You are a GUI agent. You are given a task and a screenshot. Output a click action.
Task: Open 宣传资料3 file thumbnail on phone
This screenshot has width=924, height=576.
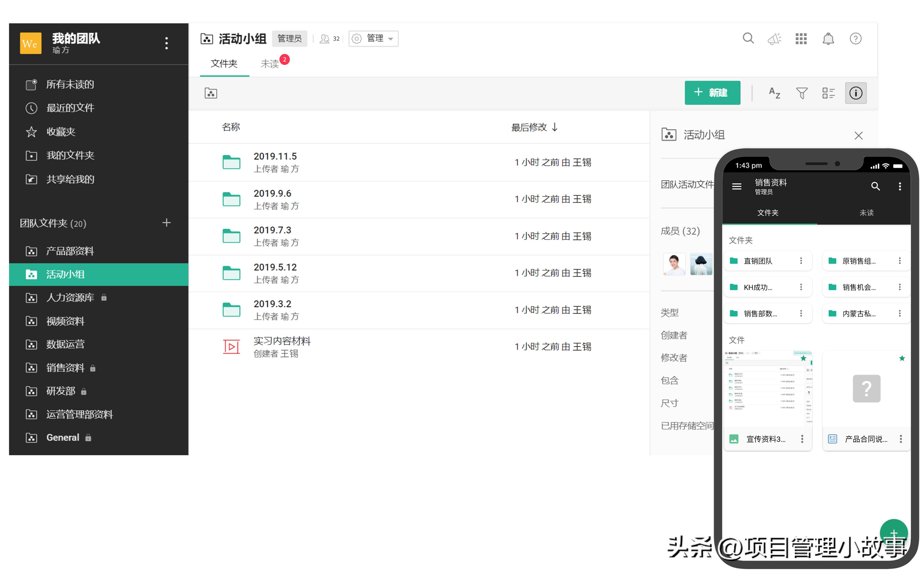tap(768, 389)
